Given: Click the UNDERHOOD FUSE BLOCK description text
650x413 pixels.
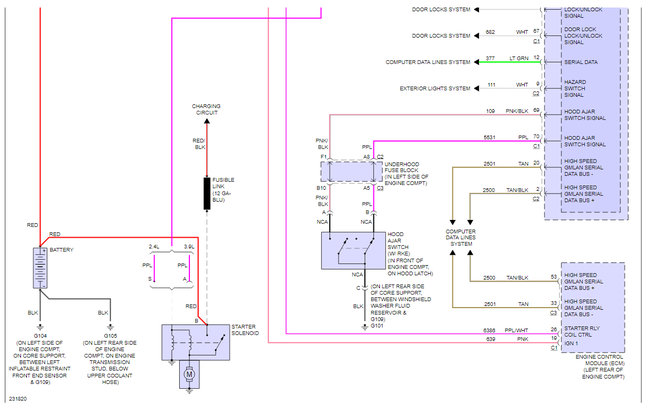Looking at the screenshot, I should click(x=406, y=173).
